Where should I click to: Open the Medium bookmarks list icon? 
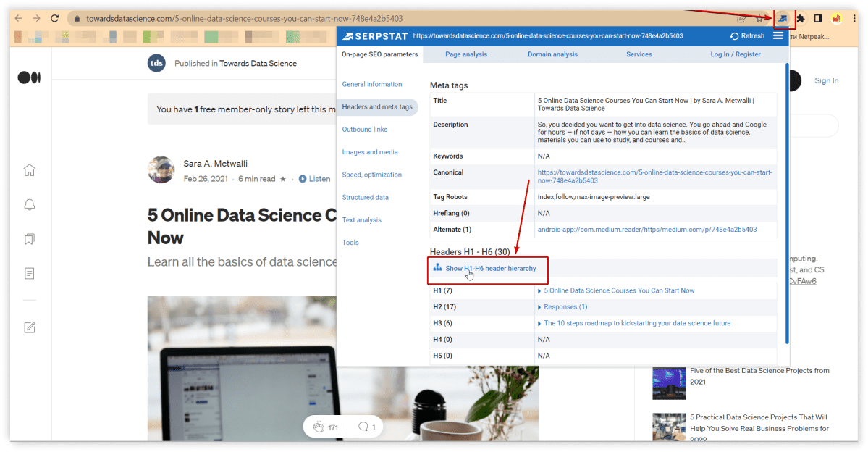30,238
